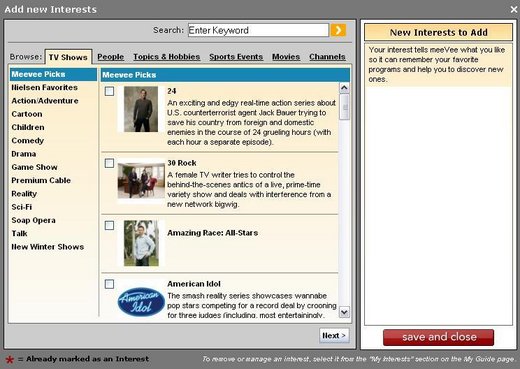This screenshot has height=369, width=520.
Task: Click the scroll up arrow in show list
Action: pyautogui.click(x=344, y=88)
